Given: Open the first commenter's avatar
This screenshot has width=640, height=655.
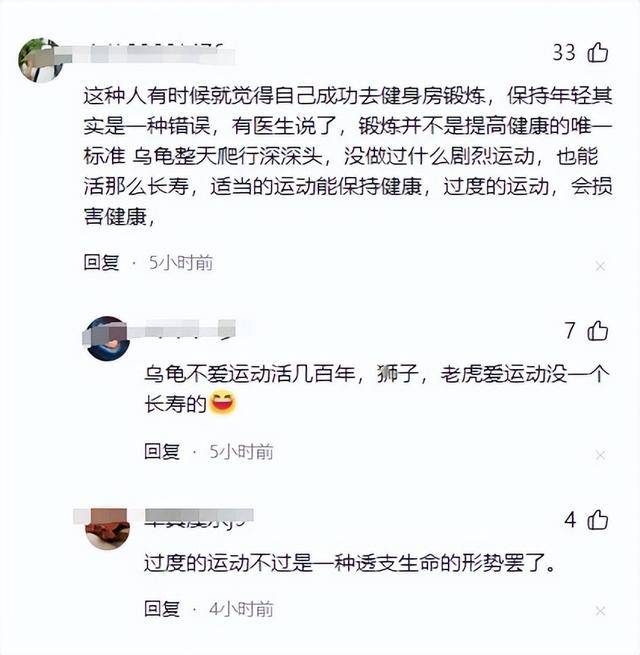Looking at the screenshot, I should pyautogui.click(x=41, y=60).
